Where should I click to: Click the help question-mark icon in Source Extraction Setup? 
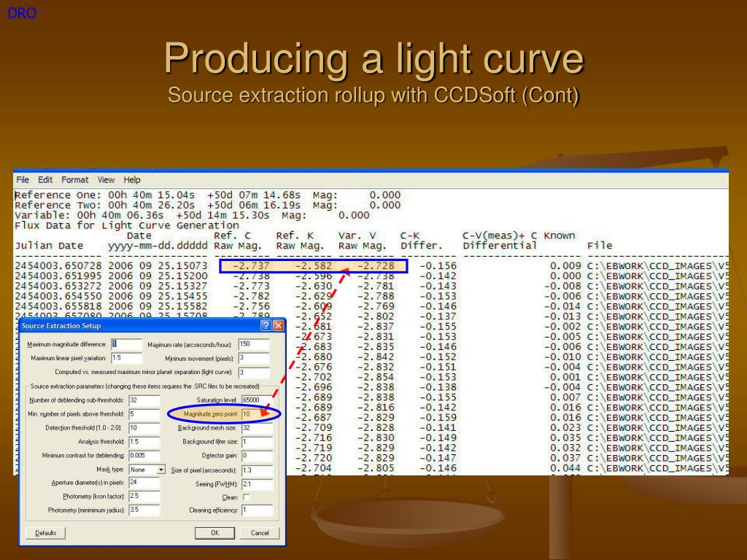[266, 326]
